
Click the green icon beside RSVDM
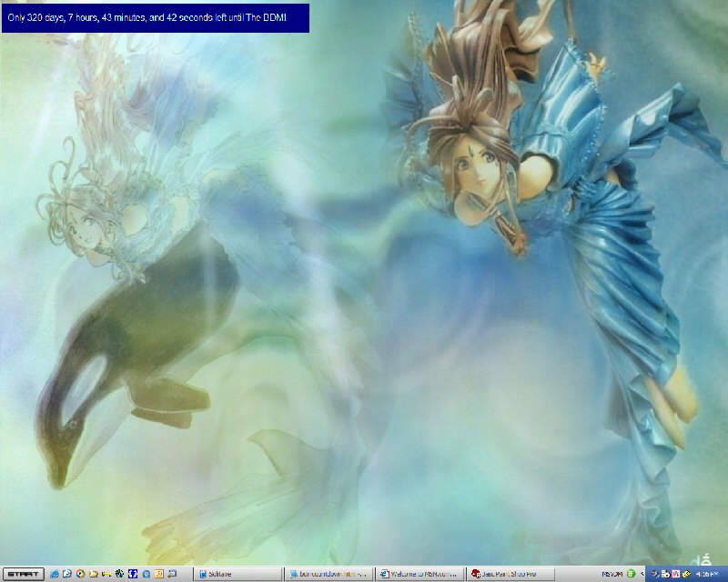pos(631,574)
